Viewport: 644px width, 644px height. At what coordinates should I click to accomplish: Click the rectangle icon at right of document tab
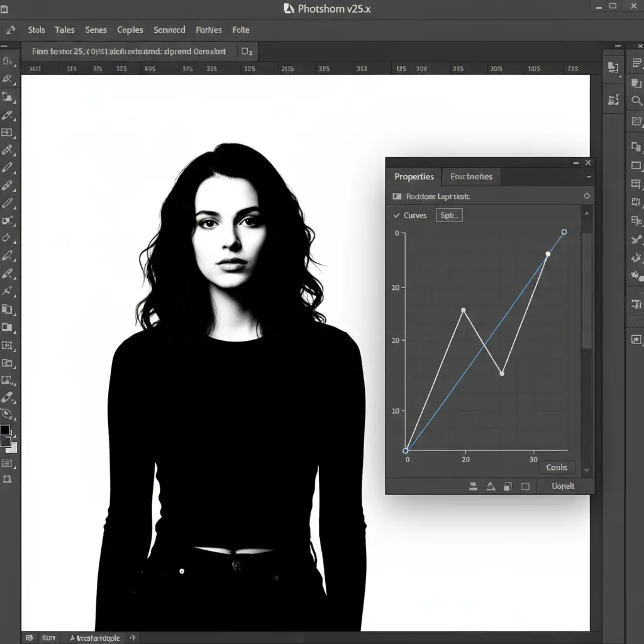(x=247, y=52)
